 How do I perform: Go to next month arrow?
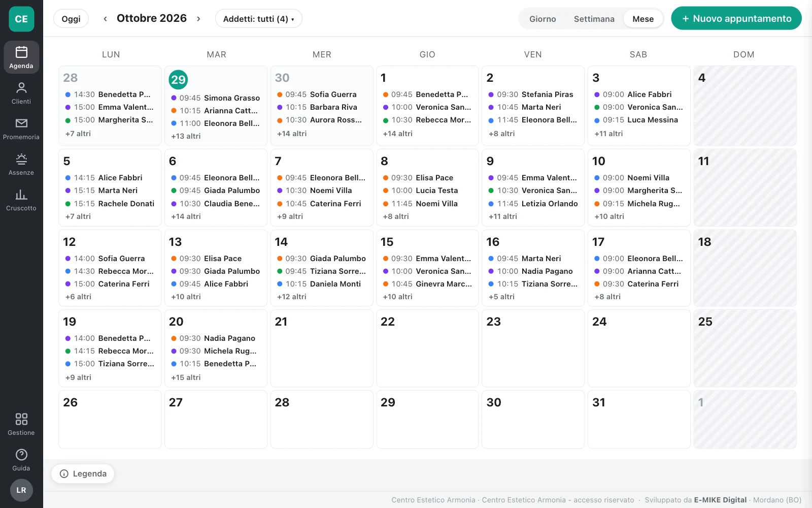(x=198, y=19)
